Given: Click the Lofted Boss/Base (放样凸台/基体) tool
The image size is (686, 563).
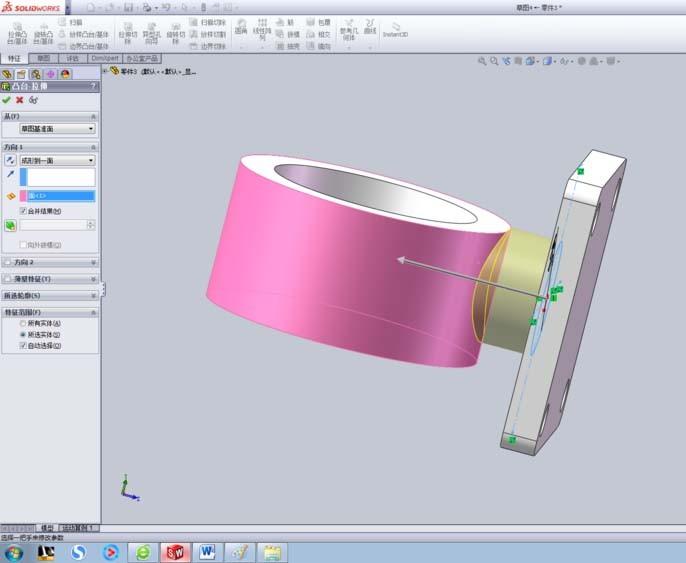Looking at the screenshot, I should [x=84, y=34].
